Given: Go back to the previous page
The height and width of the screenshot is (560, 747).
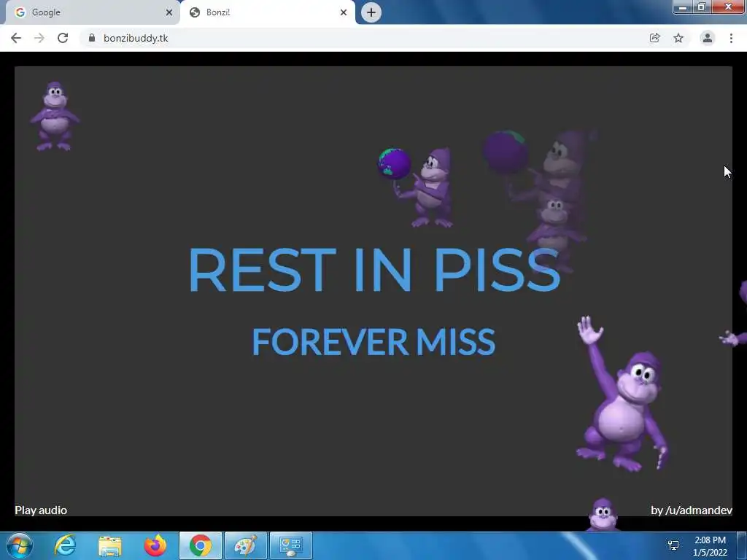Looking at the screenshot, I should [x=16, y=38].
